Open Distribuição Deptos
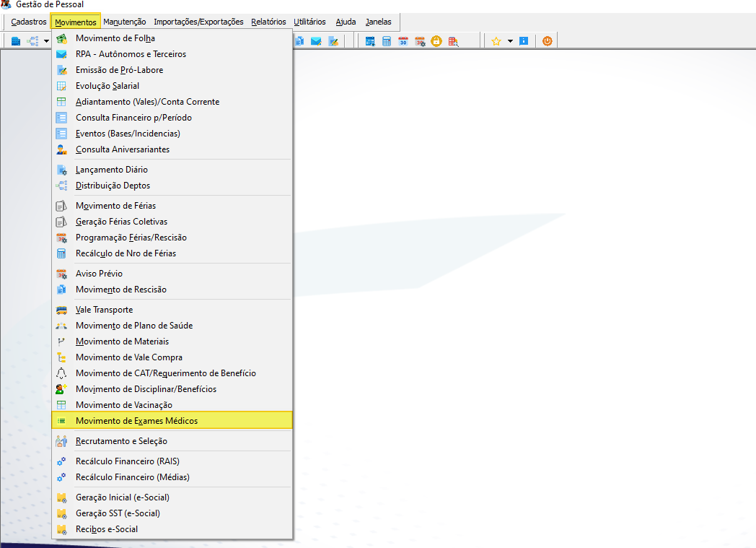 [x=172, y=186]
